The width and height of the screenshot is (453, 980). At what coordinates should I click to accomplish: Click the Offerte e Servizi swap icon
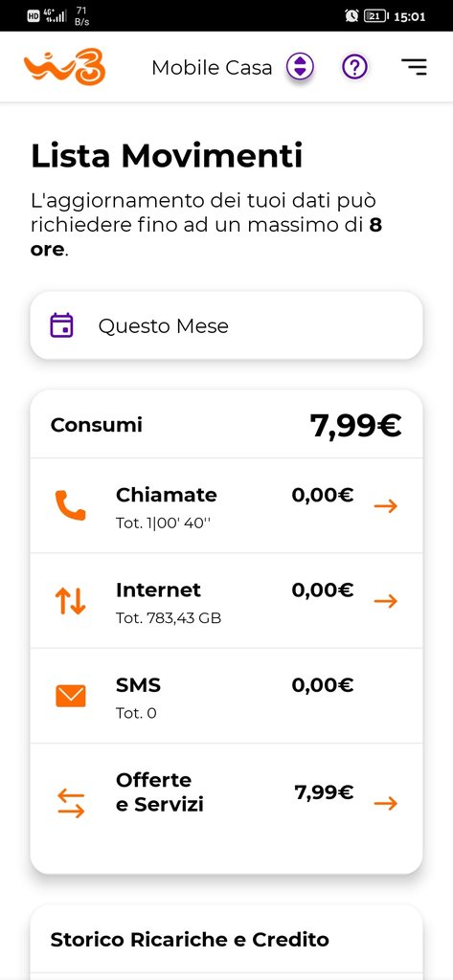(x=71, y=803)
